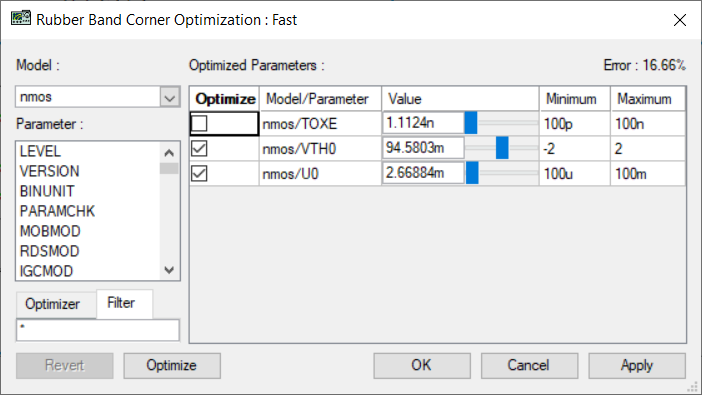The image size is (702, 395).
Task: Click the nmos/TOXE value slider handle
Action: click(471, 123)
